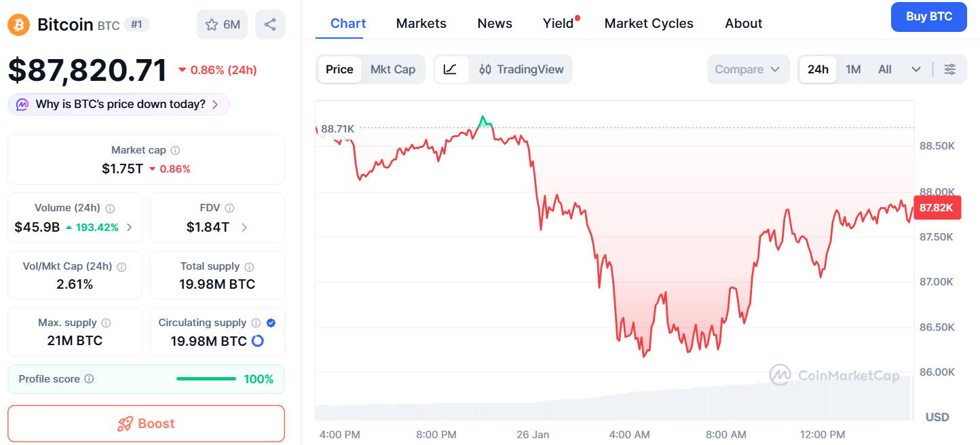Viewport: 980px width, 445px height.
Task: Click circulating supply verified badge
Action: click(x=271, y=323)
